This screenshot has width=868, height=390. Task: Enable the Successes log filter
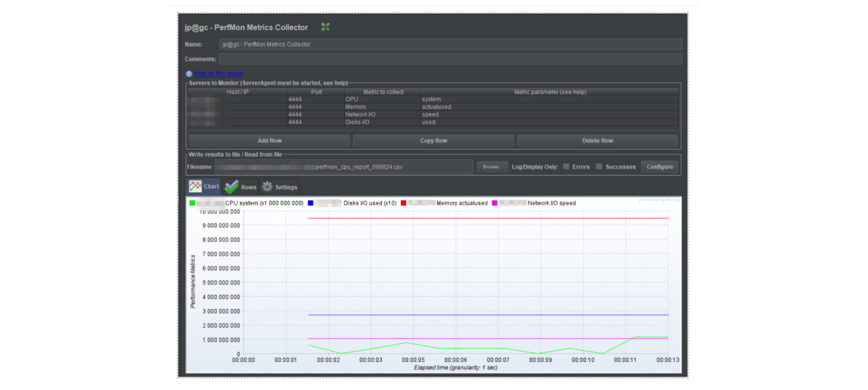coord(599,166)
